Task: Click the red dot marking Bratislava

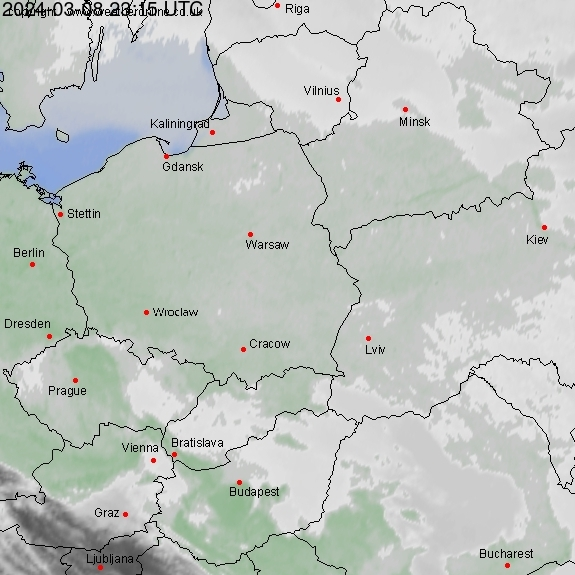Action: click(x=175, y=455)
